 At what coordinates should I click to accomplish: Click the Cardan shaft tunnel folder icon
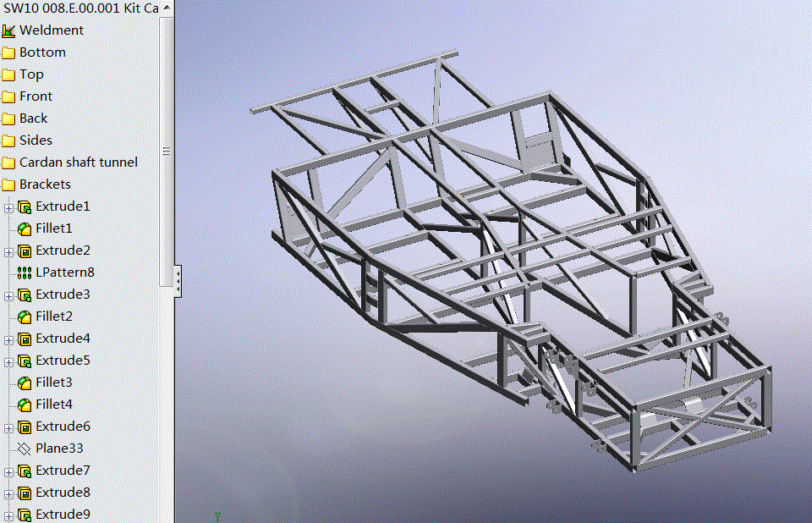click(8, 163)
